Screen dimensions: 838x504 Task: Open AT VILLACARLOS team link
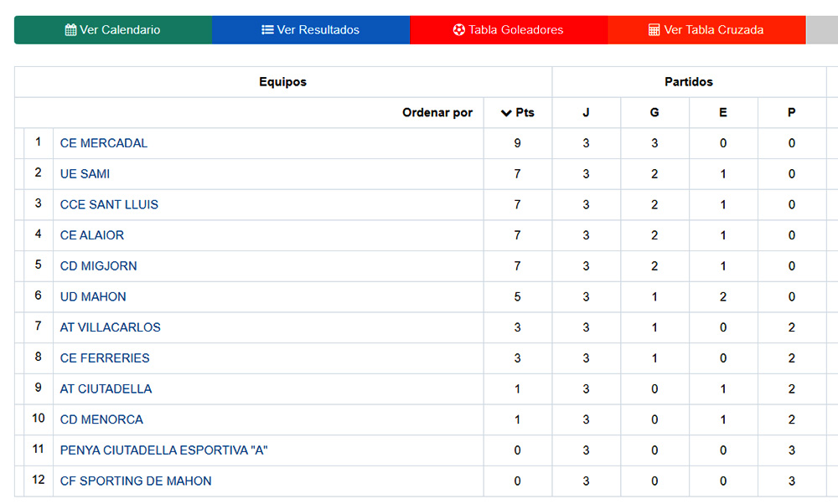[x=110, y=327]
